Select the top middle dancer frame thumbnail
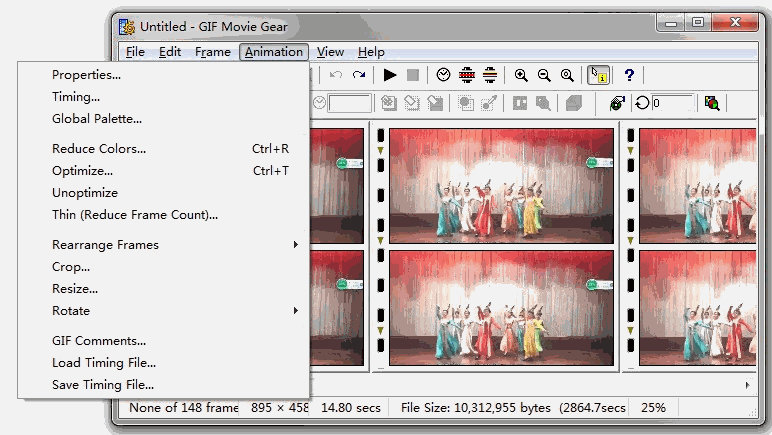This screenshot has width=772, height=435. [x=501, y=186]
